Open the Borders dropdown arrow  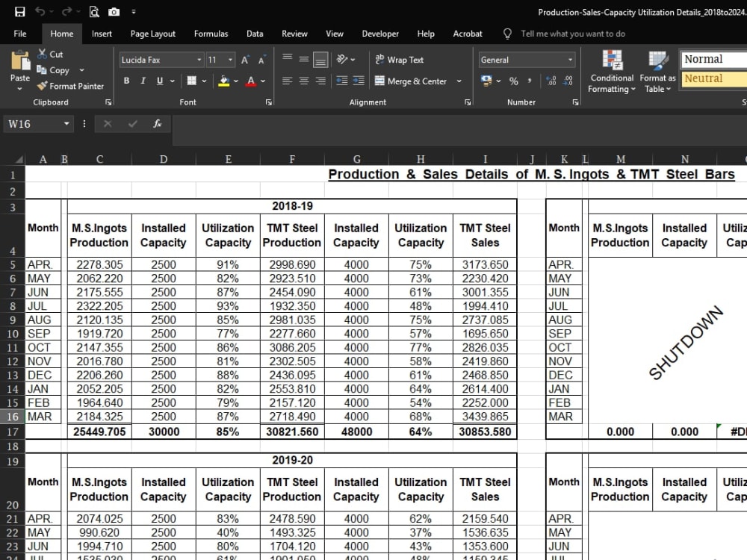pos(205,81)
